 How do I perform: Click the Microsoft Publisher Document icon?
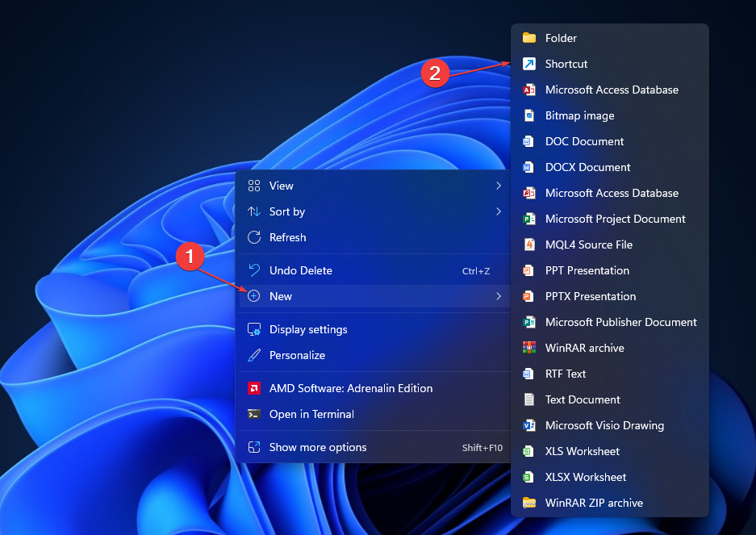coord(529,322)
